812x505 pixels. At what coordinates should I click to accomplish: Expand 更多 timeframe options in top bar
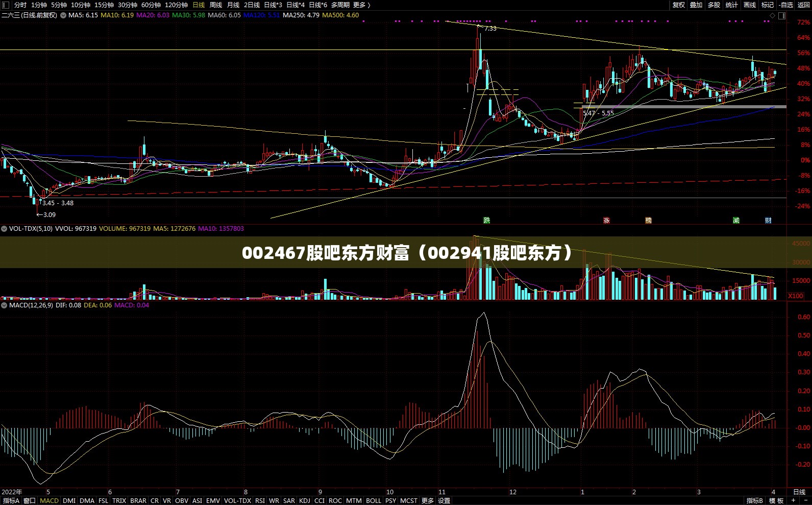tap(361, 5)
